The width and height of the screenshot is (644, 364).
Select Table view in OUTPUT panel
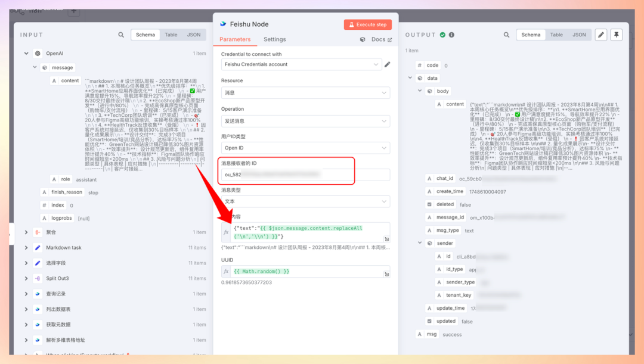[x=556, y=35]
